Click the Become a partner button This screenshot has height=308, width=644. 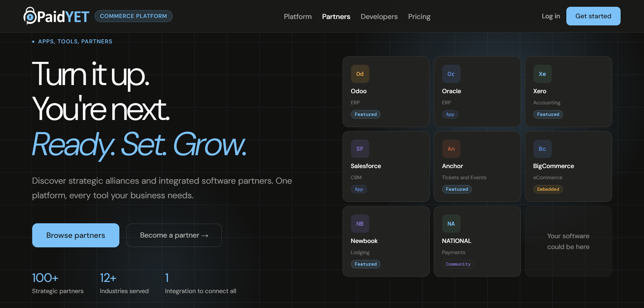[x=174, y=235]
